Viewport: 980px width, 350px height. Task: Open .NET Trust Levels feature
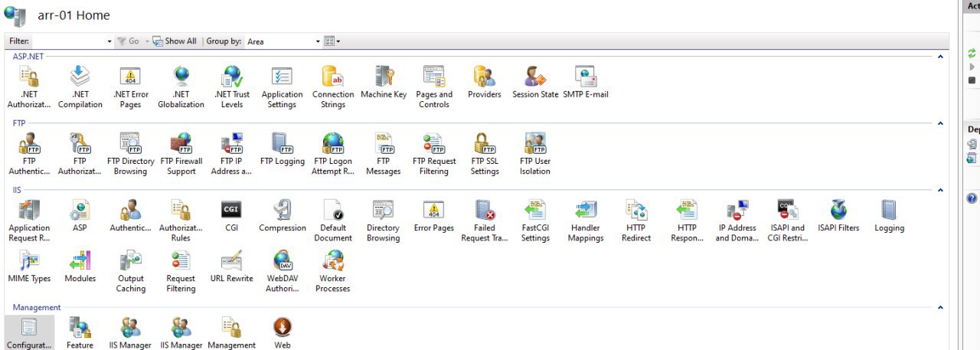[x=232, y=87]
